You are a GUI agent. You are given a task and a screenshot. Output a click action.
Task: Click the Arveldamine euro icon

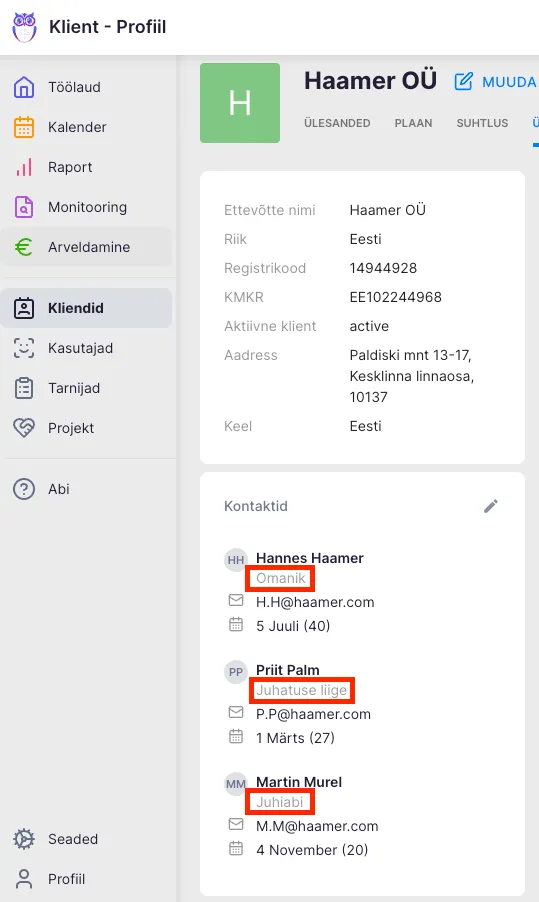[24, 247]
